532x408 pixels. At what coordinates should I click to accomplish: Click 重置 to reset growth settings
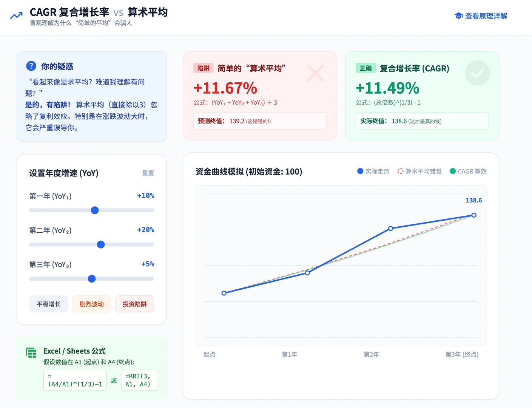[x=148, y=173]
